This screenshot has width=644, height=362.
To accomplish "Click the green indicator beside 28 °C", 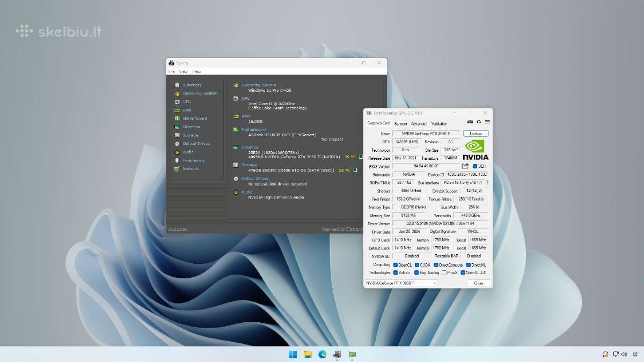I will [x=355, y=170].
